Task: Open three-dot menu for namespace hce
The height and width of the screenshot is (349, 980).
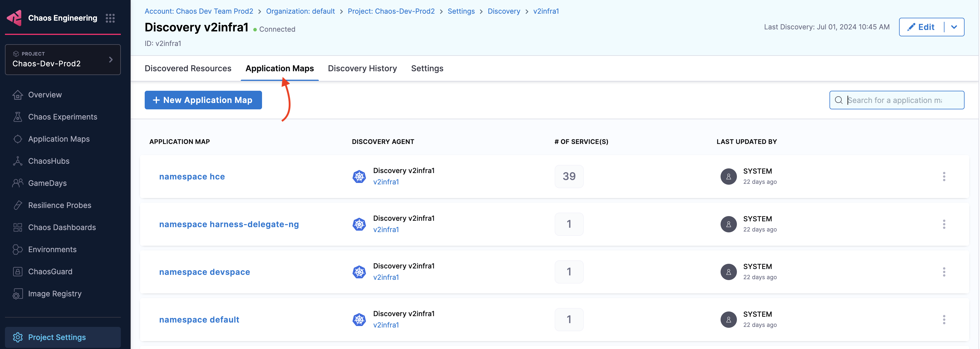Action: (944, 177)
